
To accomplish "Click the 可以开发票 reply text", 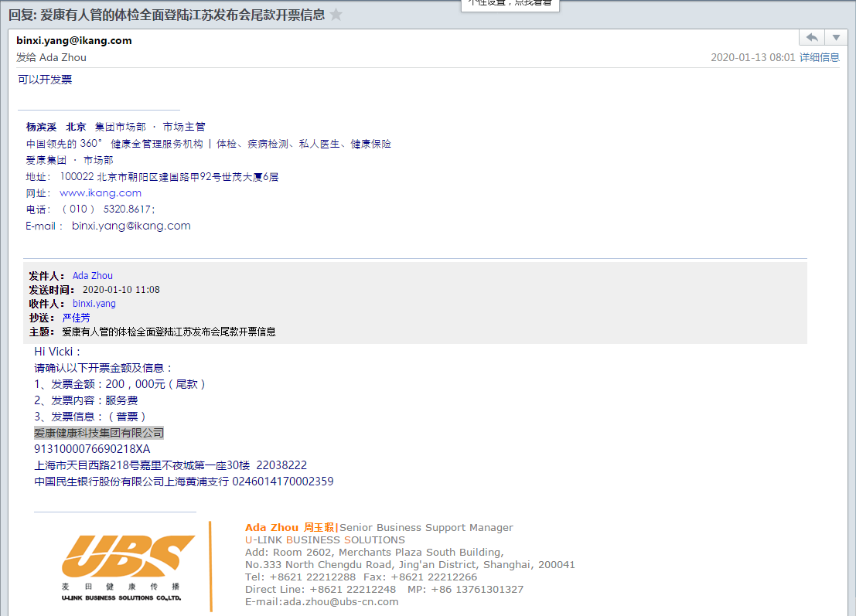I will tap(45, 80).
